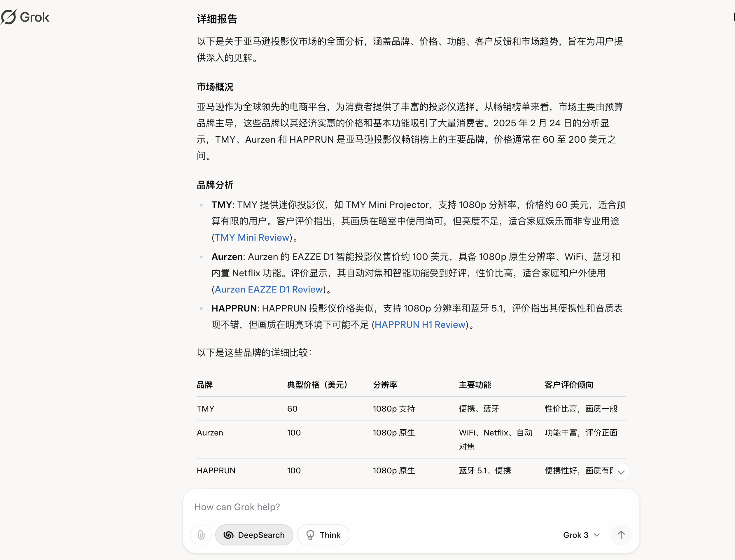This screenshot has height=560, width=735.
Task: Click the '以下是这些品牌的详细比较' line
Action: coord(254,353)
